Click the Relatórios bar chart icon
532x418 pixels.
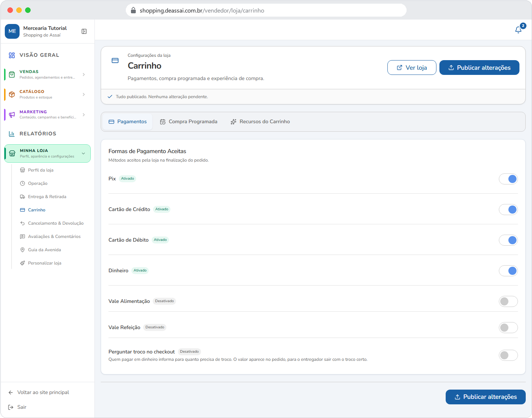click(x=12, y=134)
